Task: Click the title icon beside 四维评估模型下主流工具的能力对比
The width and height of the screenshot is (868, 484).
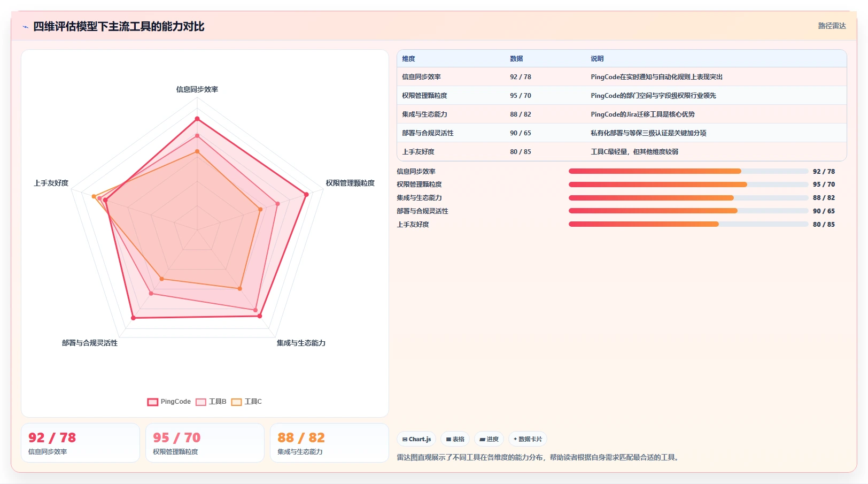Action: [25, 27]
